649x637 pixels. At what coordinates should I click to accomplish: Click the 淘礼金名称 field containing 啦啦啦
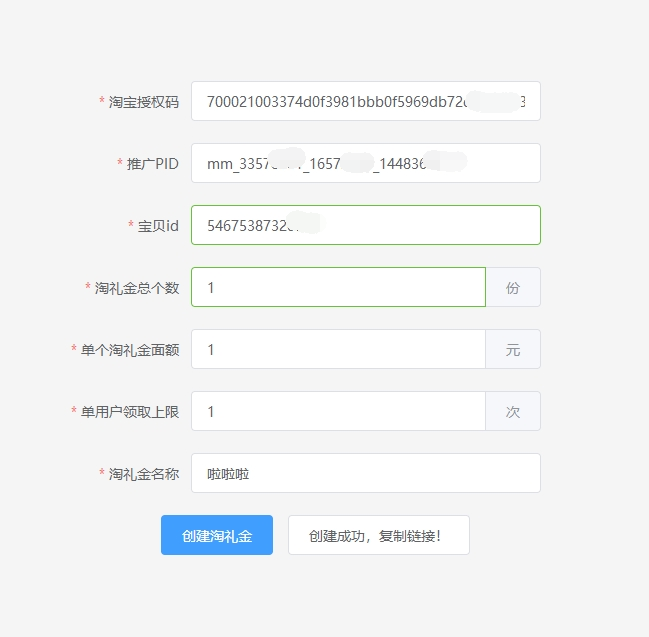click(365, 473)
